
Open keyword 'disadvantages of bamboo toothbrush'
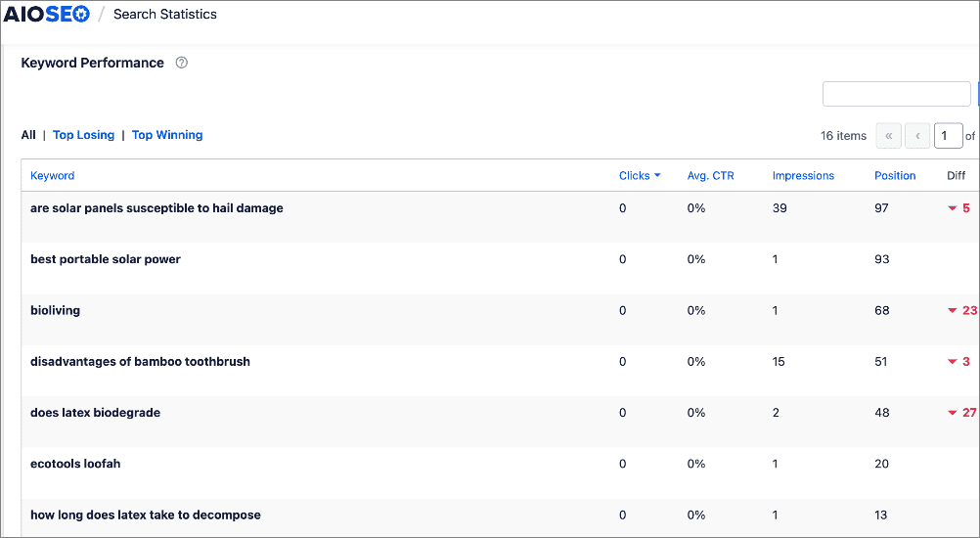(140, 362)
